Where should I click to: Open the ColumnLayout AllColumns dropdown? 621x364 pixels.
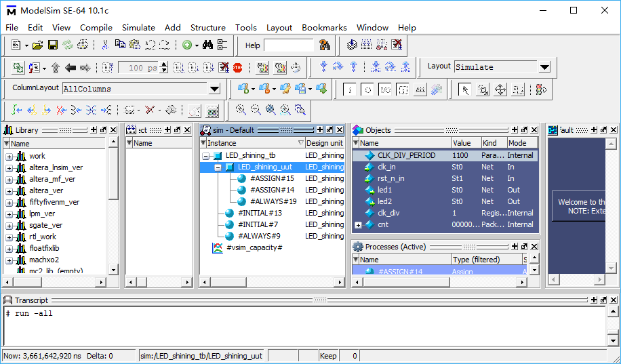(214, 89)
